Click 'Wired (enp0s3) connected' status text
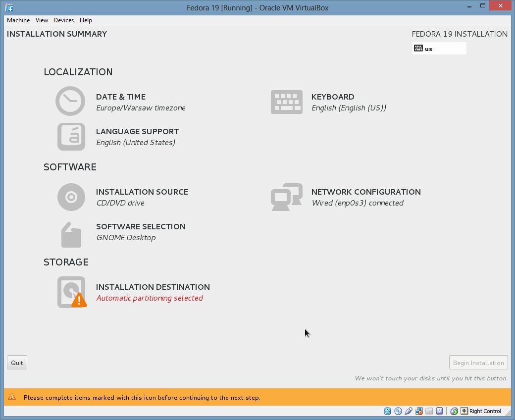The height and width of the screenshot is (420, 515). [358, 203]
